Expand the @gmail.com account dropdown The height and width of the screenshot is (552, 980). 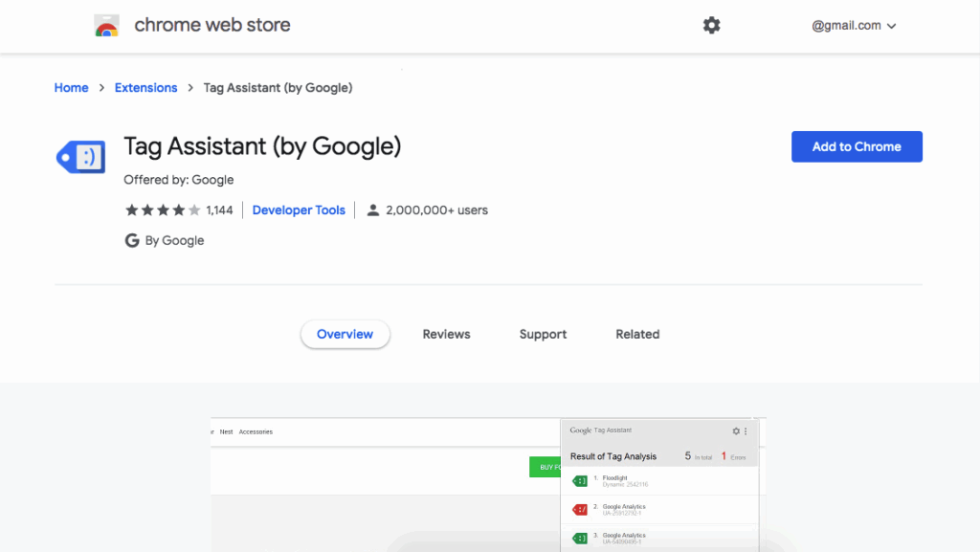click(854, 26)
